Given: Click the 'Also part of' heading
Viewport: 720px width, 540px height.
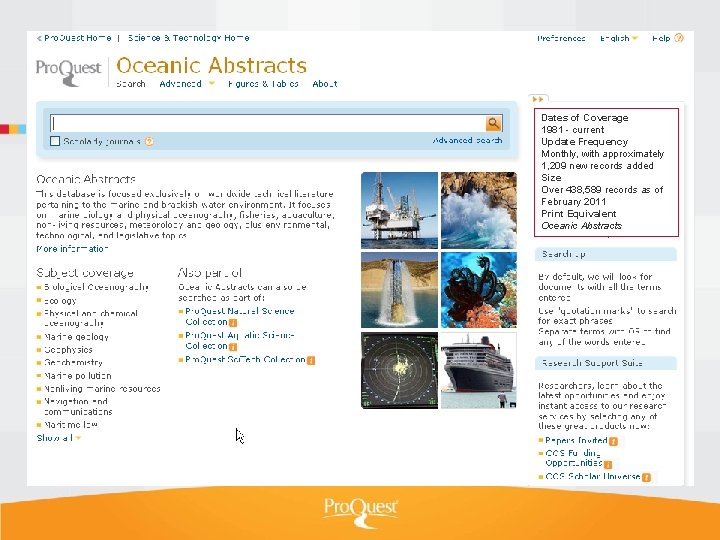Looking at the screenshot, I should tap(210, 273).
